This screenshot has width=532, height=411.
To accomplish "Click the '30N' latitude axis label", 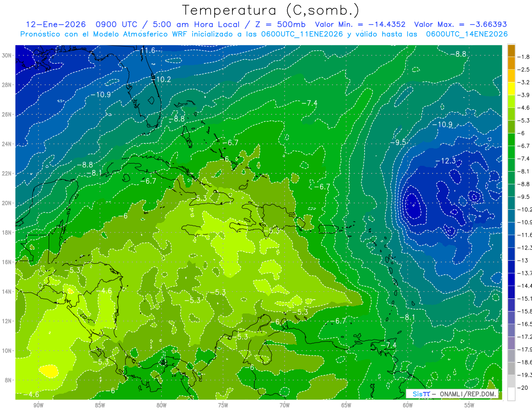I will pos(7,55).
